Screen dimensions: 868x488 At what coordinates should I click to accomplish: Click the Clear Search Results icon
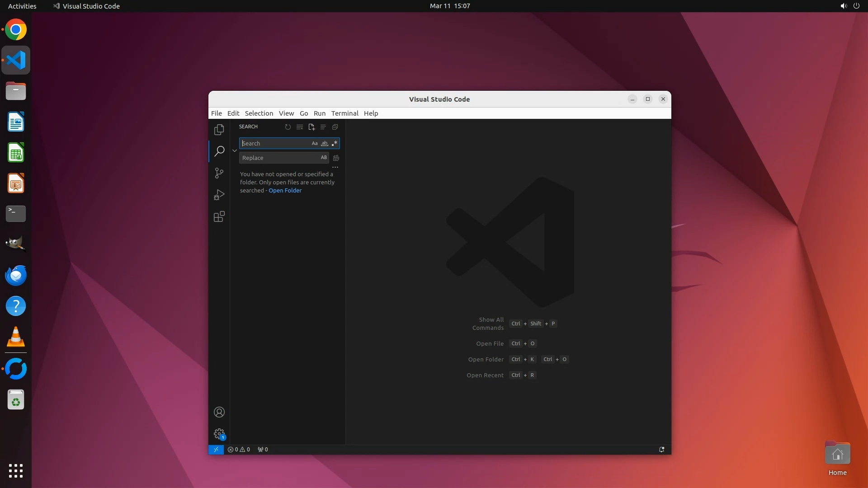300,127
